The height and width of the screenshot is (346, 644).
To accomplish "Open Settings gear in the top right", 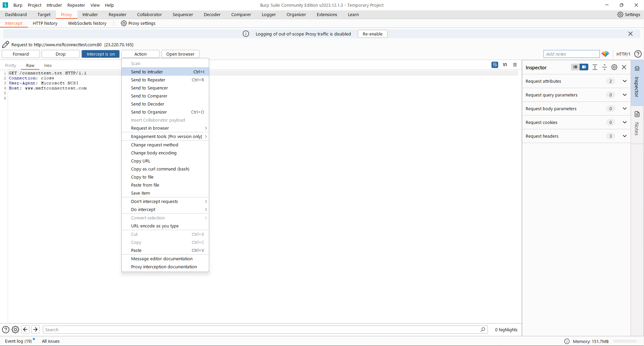I will [x=629, y=14].
